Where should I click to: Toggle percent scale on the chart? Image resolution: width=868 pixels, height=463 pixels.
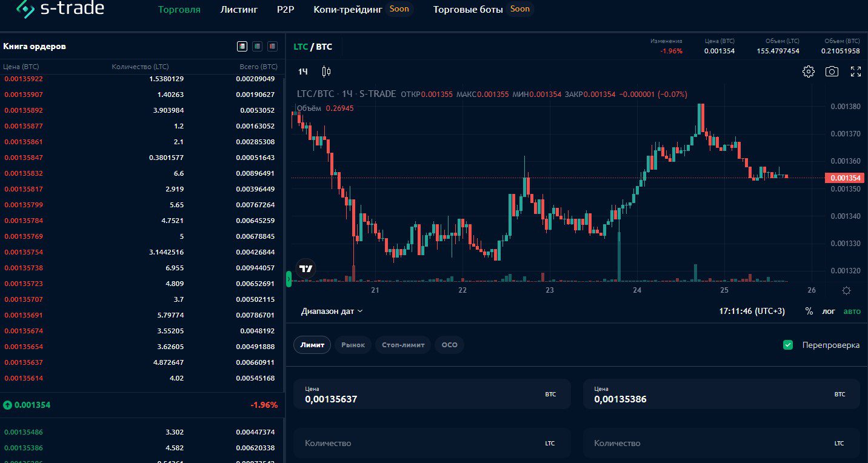point(809,311)
